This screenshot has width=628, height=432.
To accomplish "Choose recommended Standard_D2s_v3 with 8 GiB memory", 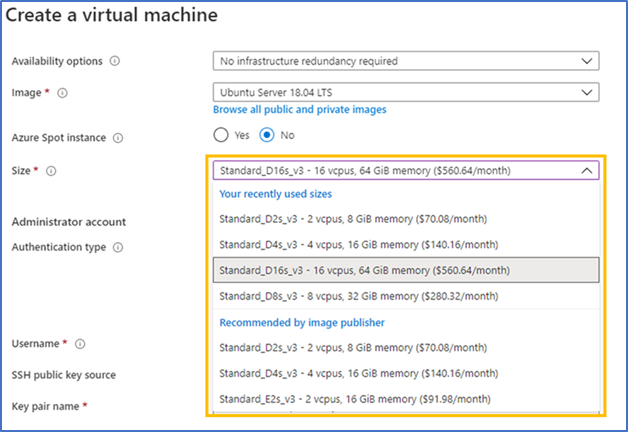I will [x=406, y=348].
